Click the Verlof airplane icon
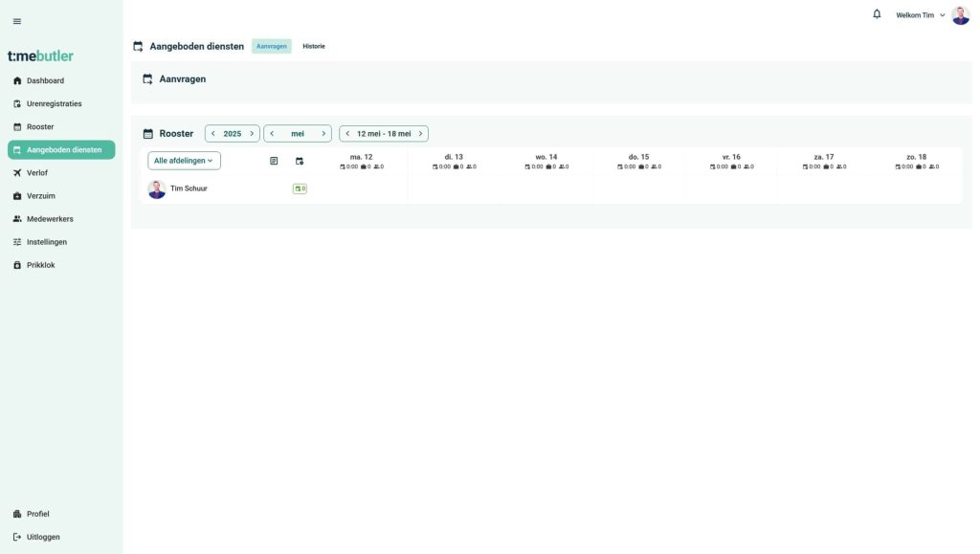The image size is (980, 554). point(17,173)
